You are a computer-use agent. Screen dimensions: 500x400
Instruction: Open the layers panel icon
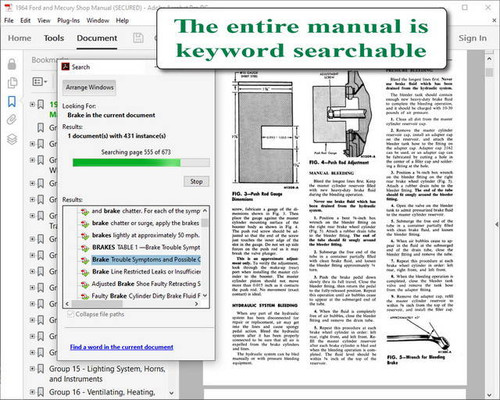12,139
